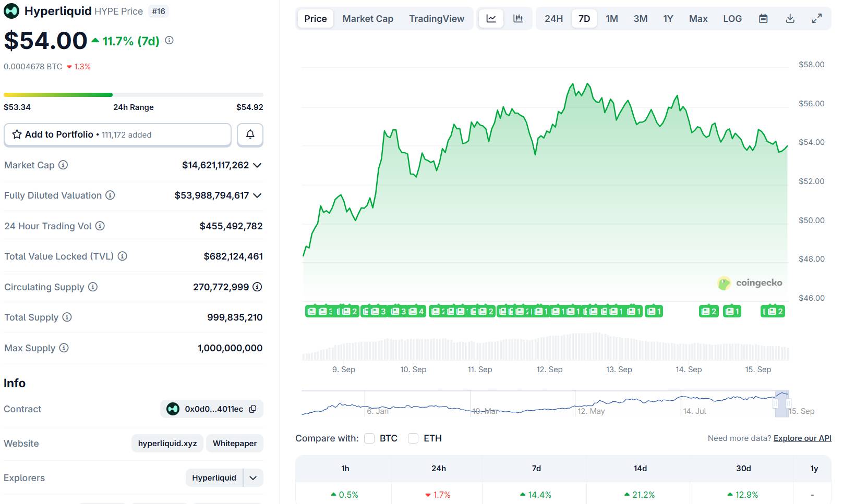Click the second-to-last news marker labeled 1 after 14. Sep

point(732,311)
